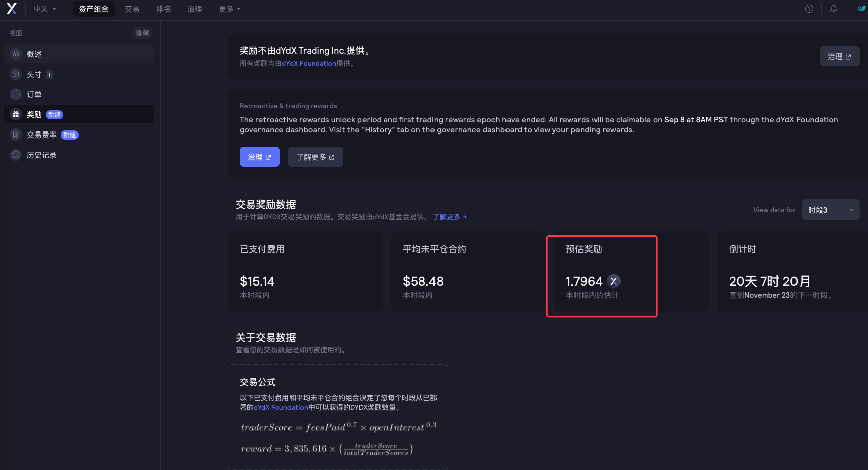
Task: Click the 20天 7时 20月 countdown
Action: (770, 281)
